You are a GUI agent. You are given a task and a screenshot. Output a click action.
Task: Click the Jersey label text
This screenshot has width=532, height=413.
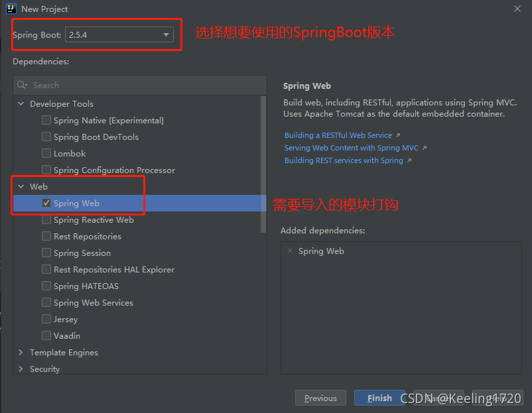click(66, 320)
